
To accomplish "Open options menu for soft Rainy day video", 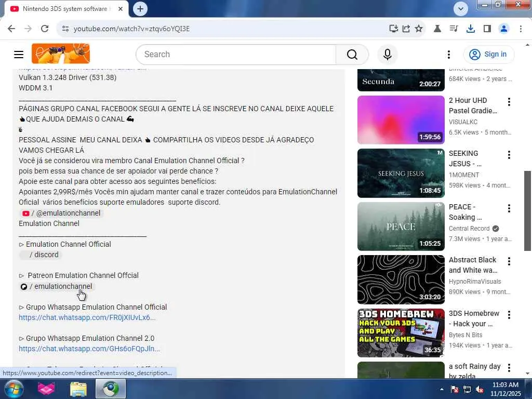I will 509,368.
